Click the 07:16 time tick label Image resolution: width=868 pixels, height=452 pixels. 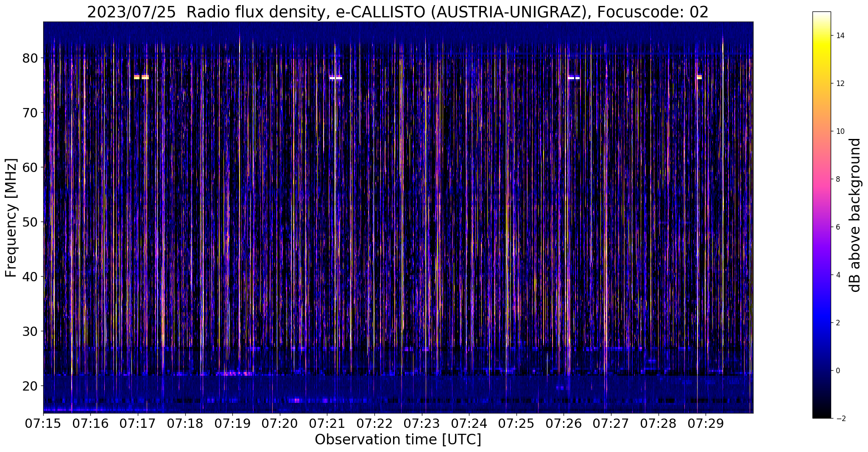tap(91, 424)
